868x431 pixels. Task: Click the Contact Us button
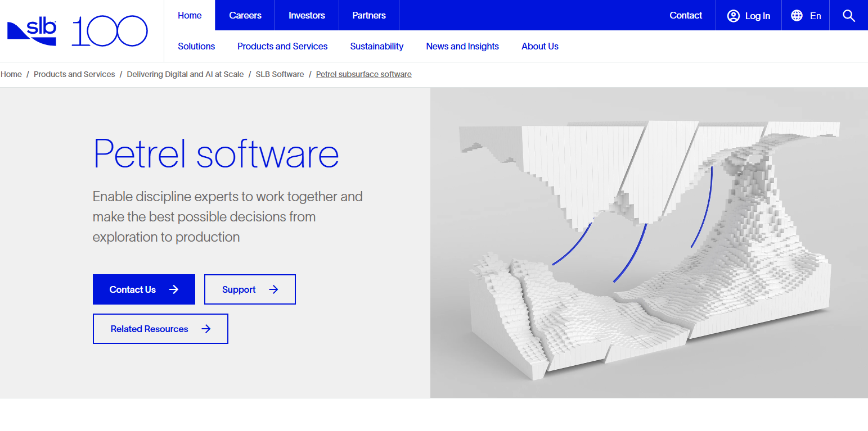[x=144, y=289]
